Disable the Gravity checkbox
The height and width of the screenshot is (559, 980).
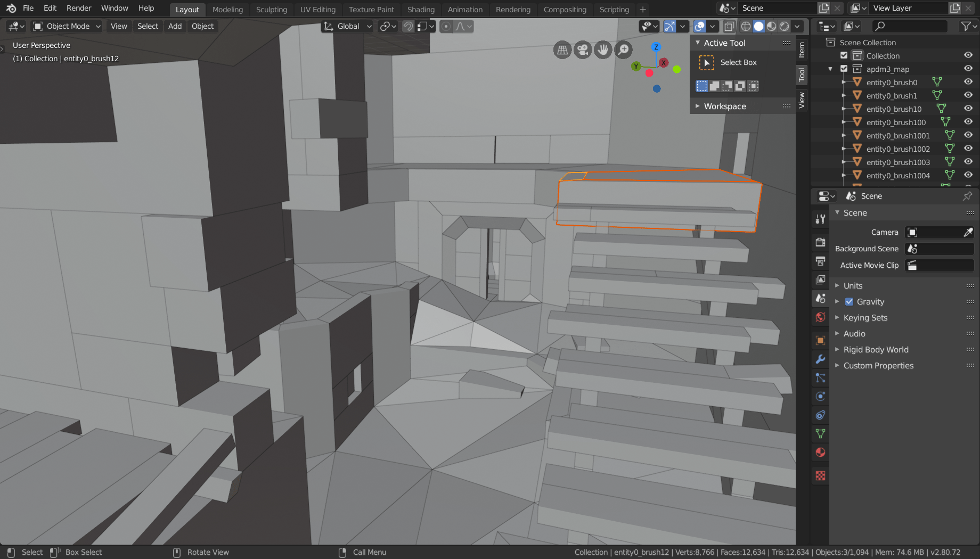850,301
